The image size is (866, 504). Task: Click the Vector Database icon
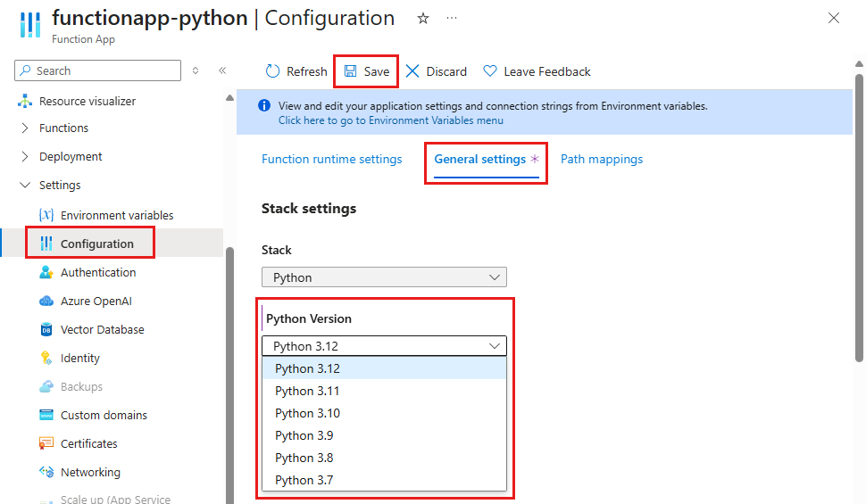coord(46,329)
